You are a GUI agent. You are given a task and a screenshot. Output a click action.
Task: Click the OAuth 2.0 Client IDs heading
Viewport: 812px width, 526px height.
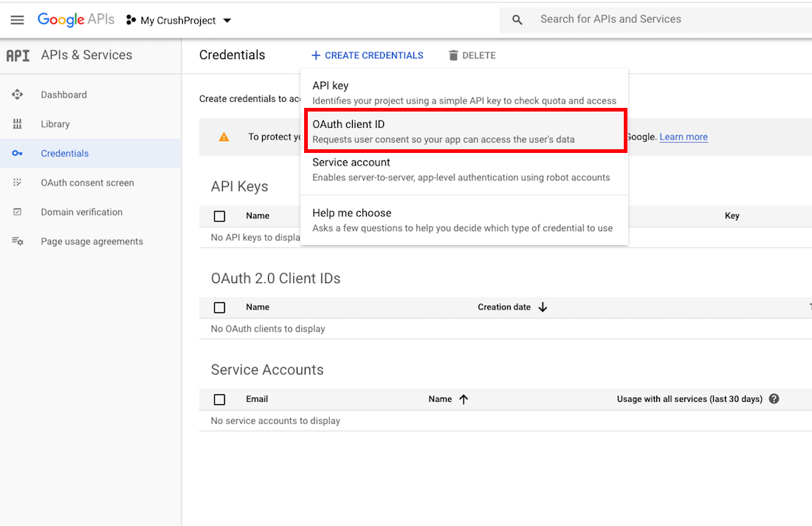[x=275, y=279]
